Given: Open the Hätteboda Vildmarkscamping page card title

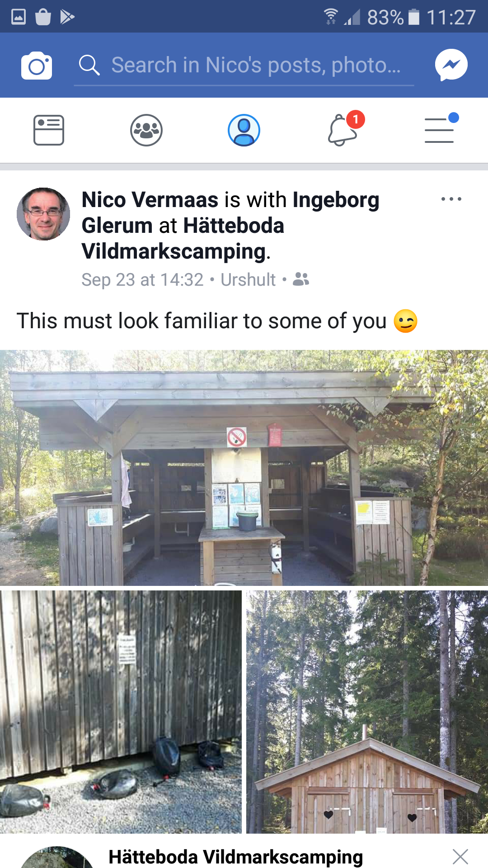Looking at the screenshot, I should point(236,857).
